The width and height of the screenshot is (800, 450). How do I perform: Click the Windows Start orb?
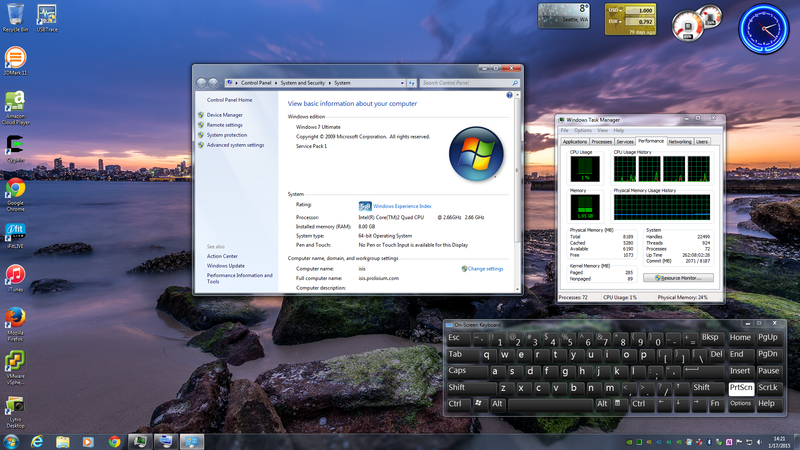pyautogui.click(x=10, y=441)
